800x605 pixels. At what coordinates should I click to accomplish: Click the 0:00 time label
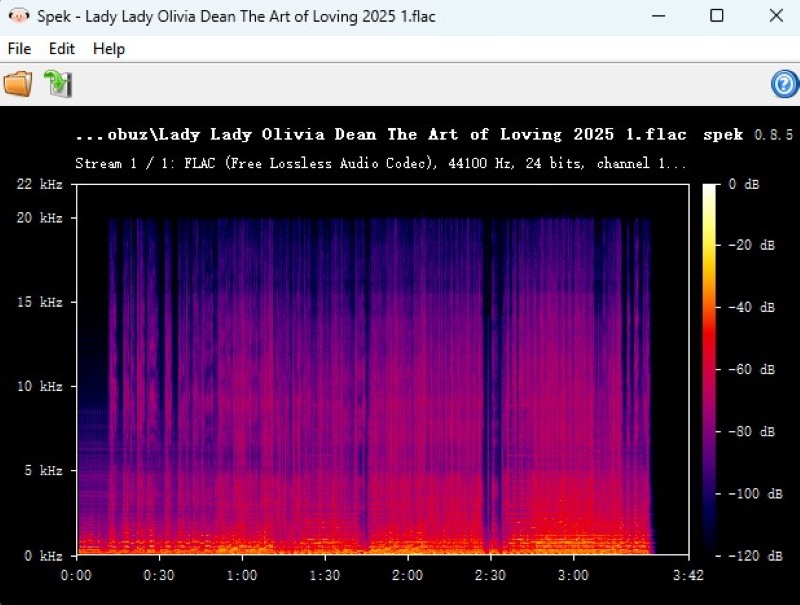(77, 575)
